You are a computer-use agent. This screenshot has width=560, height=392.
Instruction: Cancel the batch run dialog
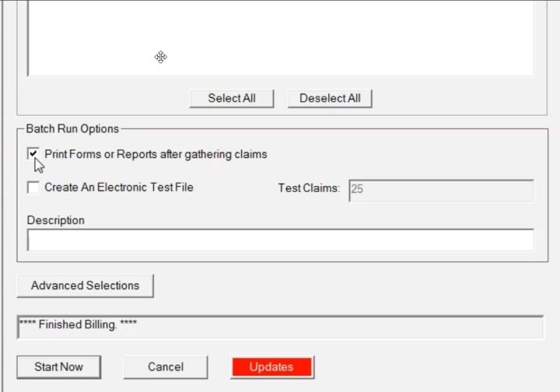coord(166,367)
